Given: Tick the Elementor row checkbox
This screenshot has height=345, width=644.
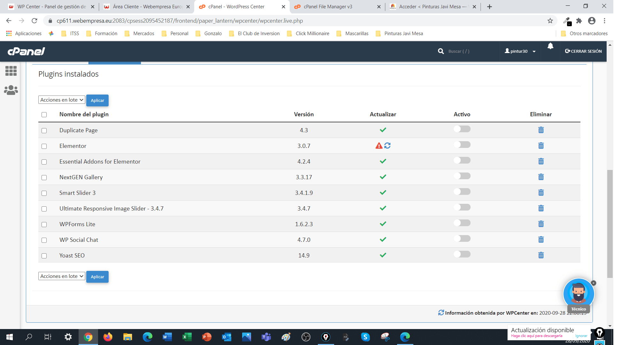Looking at the screenshot, I should click(x=44, y=146).
